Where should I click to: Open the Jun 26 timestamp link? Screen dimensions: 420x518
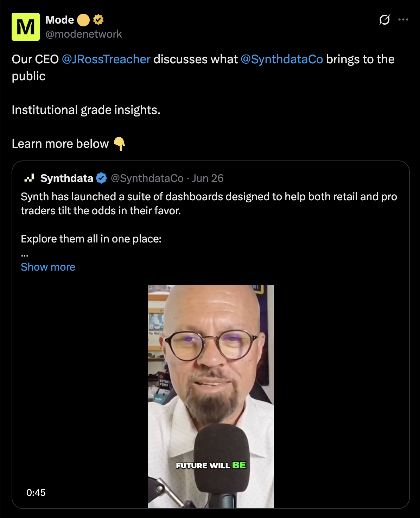tap(208, 178)
